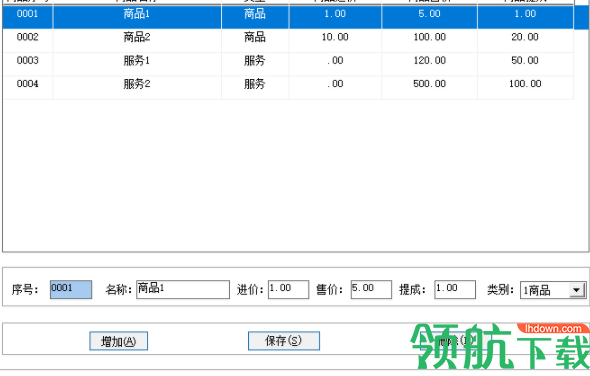Click the 5.00 price cell in row 0001
Image resolution: width=590 pixels, height=376 pixels.
430,17
